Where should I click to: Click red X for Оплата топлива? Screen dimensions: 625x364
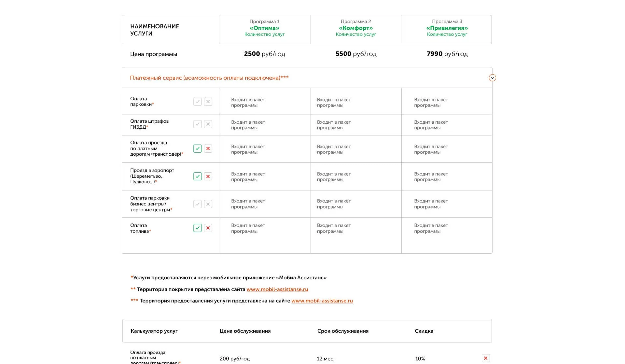208,228
